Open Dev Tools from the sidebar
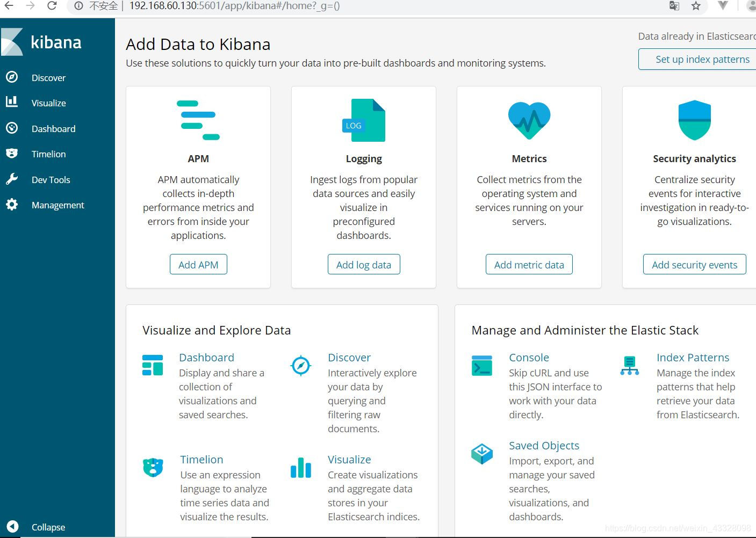Screen dimensions: 756x538 click(52, 179)
